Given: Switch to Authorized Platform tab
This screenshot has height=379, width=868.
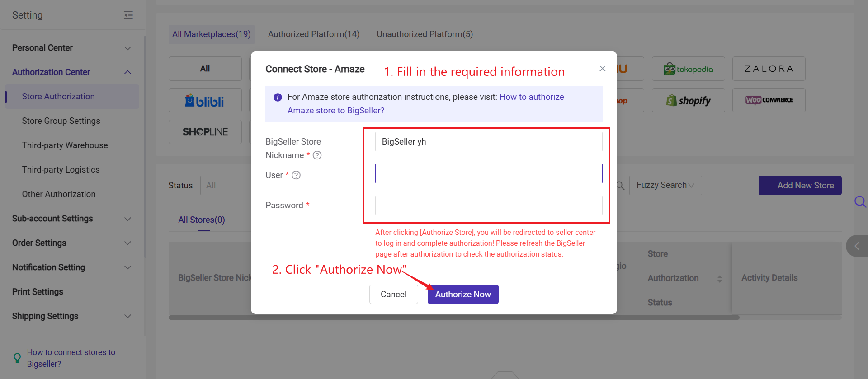Looking at the screenshot, I should pos(313,34).
